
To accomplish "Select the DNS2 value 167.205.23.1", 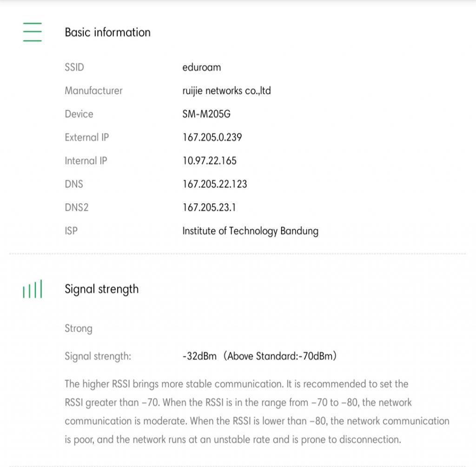I will [x=209, y=207].
